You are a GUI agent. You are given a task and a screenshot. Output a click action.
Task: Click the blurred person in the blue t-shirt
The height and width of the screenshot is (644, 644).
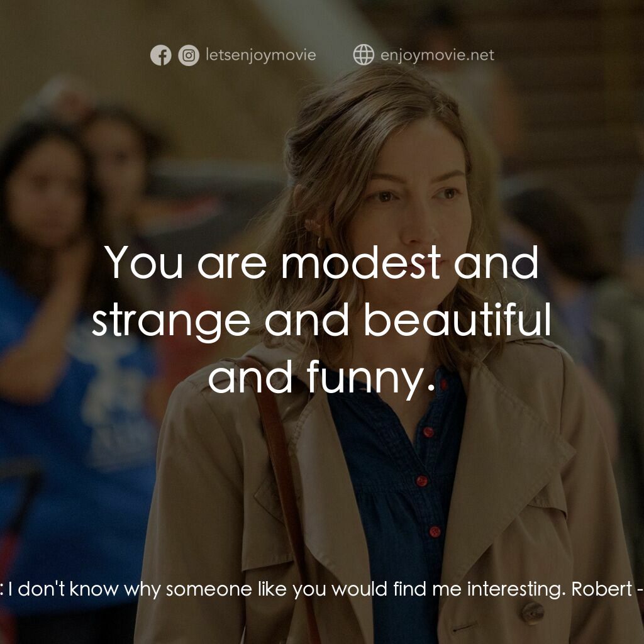pyautogui.click(x=75, y=377)
